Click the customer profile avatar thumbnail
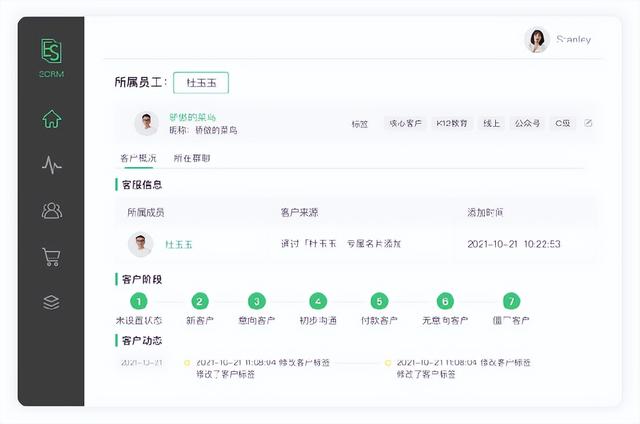The image size is (640, 424). pyautogui.click(x=147, y=123)
